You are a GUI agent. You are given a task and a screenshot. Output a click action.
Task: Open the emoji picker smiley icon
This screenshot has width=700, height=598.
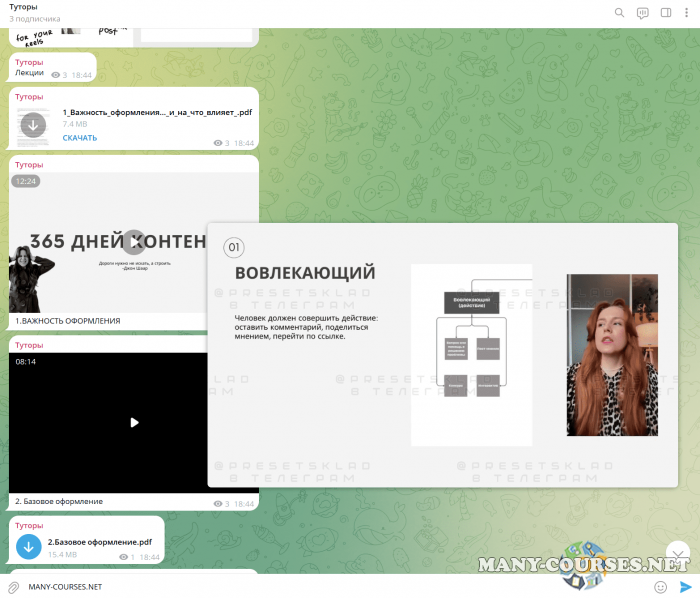pos(660,586)
